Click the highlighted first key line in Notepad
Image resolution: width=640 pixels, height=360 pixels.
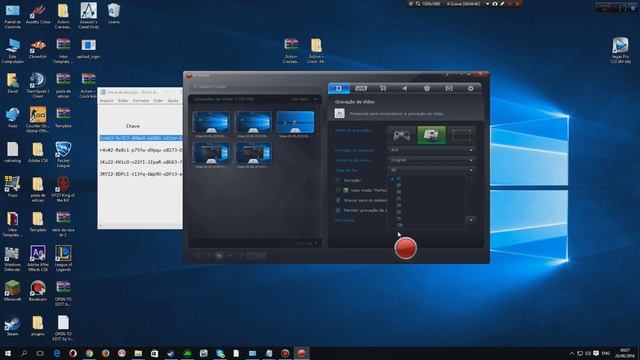(x=141, y=138)
